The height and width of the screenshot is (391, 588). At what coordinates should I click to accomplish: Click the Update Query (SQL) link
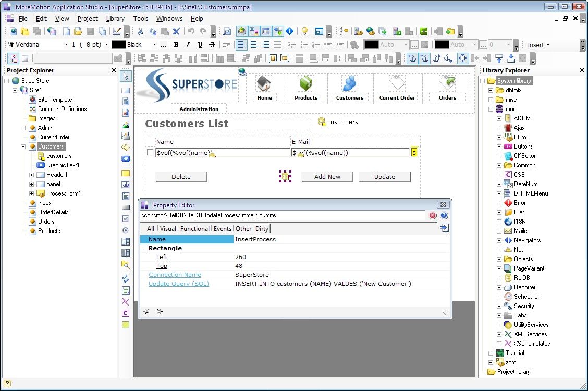(179, 284)
